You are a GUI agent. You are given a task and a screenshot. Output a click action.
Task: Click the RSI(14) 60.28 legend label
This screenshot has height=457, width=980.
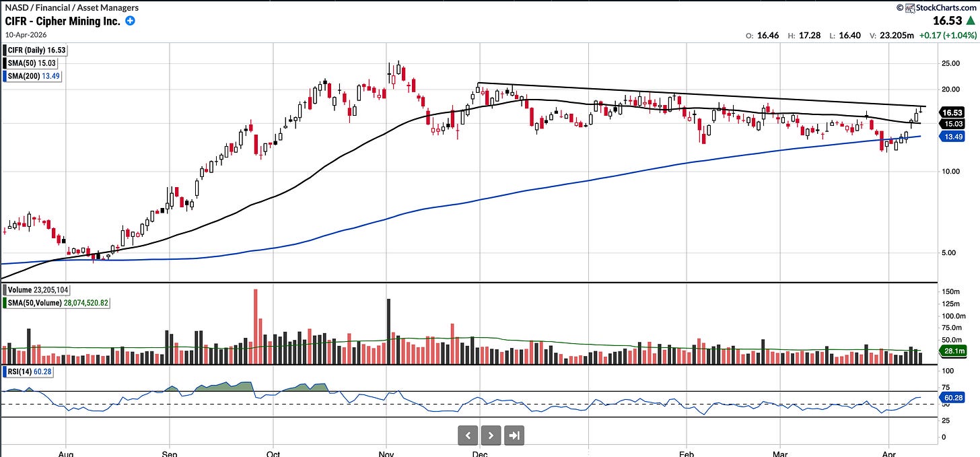(x=29, y=372)
